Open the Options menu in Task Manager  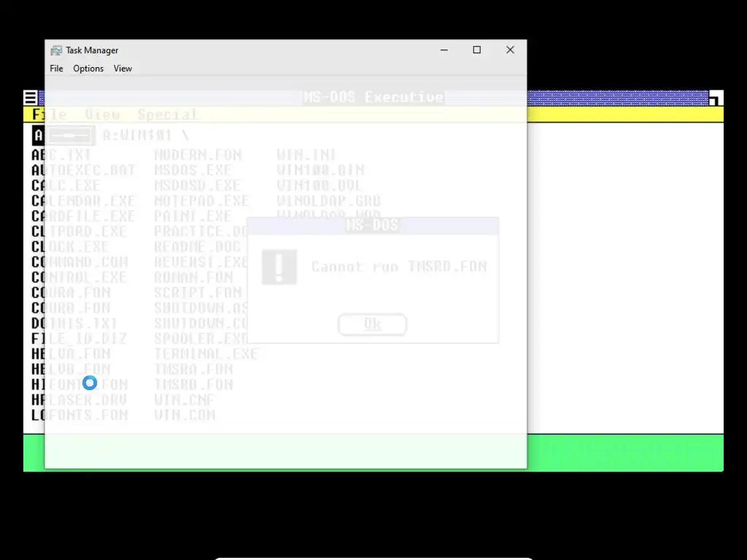(x=88, y=69)
